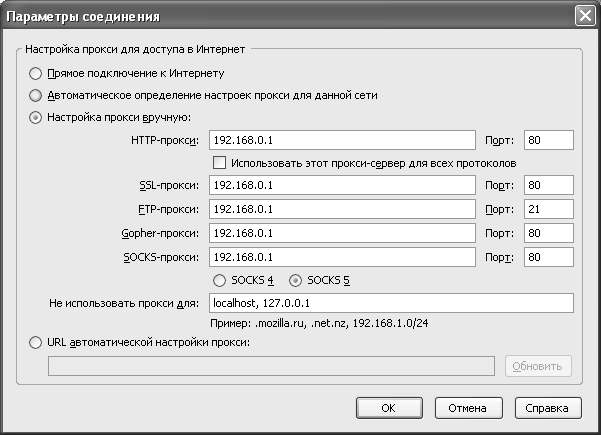Viewport: 601px width, 435px height.
Task: Enable use this proxy for all protocols
Action: point(220,162)
